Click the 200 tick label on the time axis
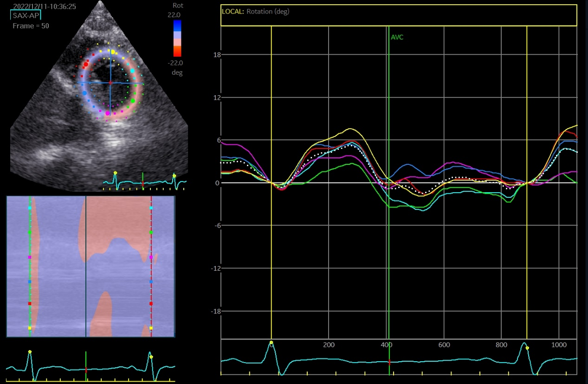The image size is (588, 384). 329,345
